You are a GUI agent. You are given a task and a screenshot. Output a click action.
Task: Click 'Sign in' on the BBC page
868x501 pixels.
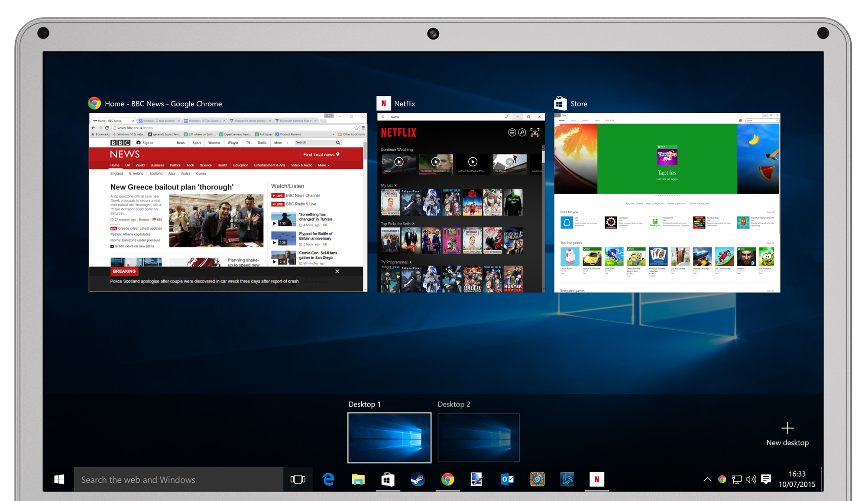tap(145, 143)
